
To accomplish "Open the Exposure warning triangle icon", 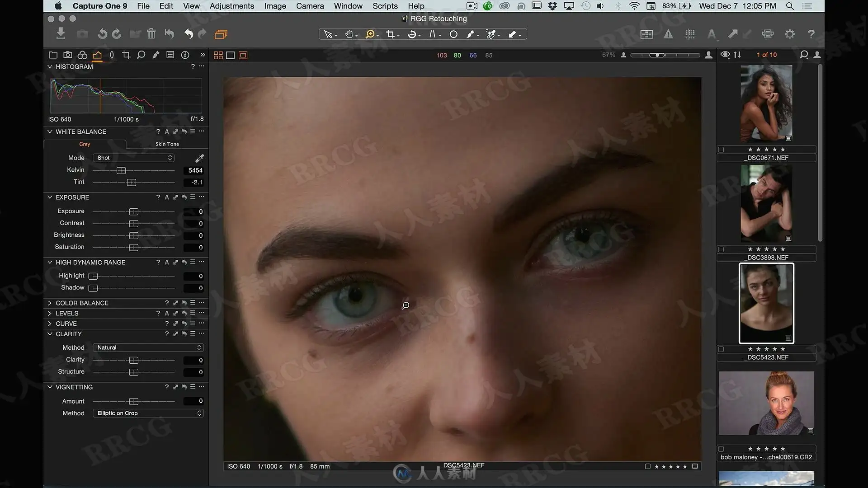I will (668, 34).
